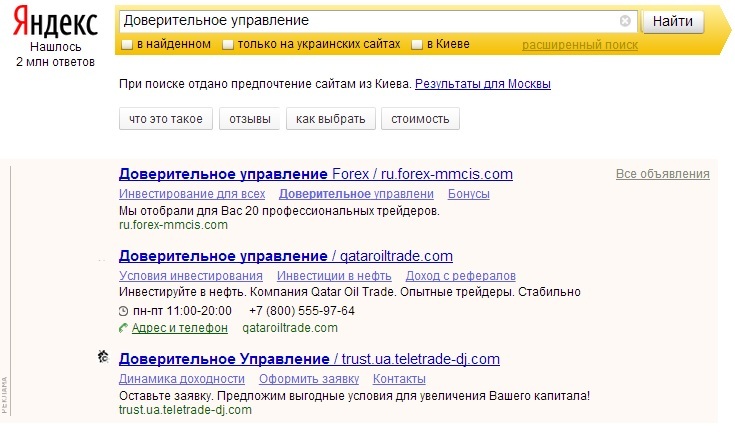Choose the 'стоимость' suggestion
Screen dimensions: 735x433
point(420,119)
